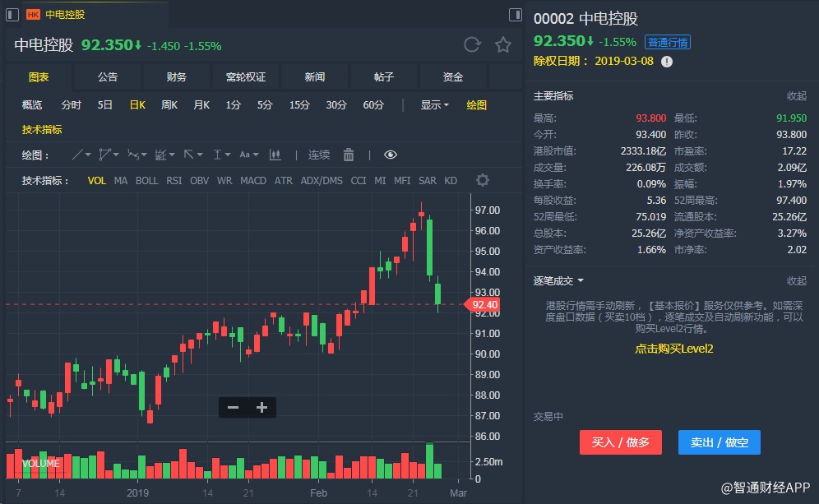Select the 周K chart period
The height and width of the screenshot is (504, 819).
tap(169, 105)
